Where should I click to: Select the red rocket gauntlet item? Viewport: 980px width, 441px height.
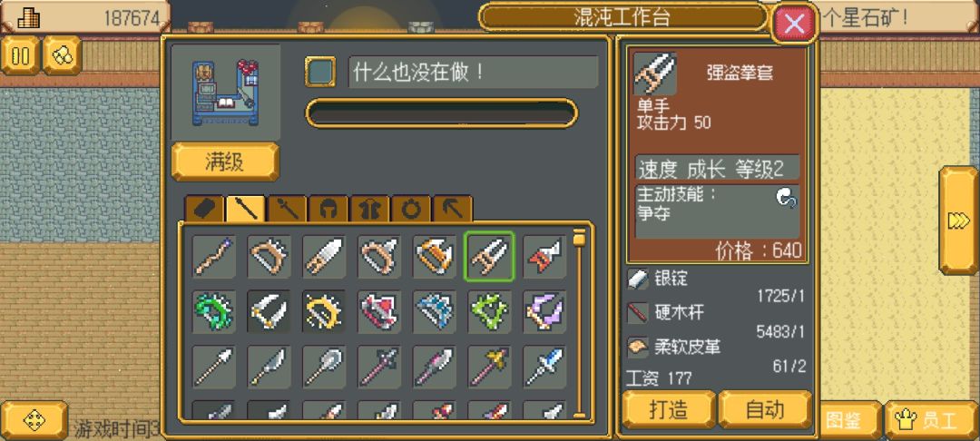tap(544, 256)
